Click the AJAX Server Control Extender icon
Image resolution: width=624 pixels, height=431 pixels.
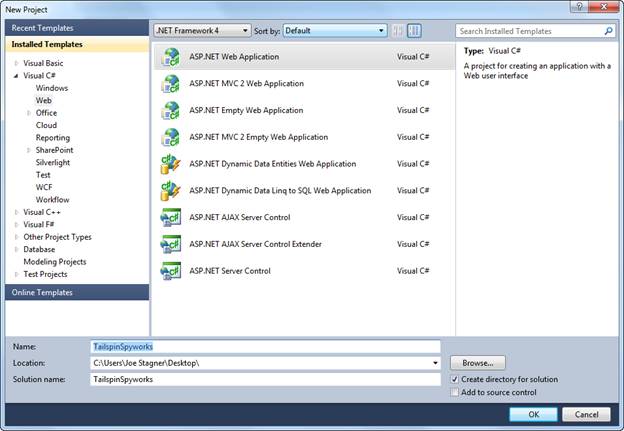coord(170,244)
